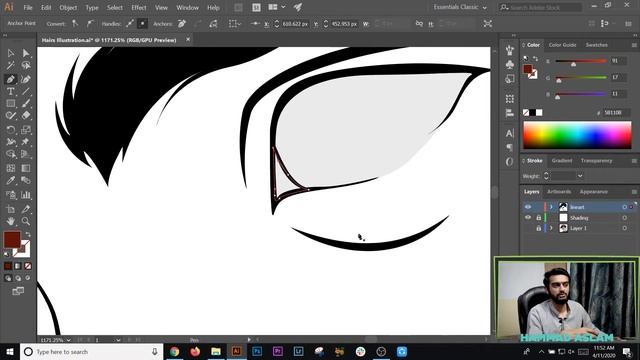Select the Direct Selection tool
The image size is (640, 360).
point(26,53)
